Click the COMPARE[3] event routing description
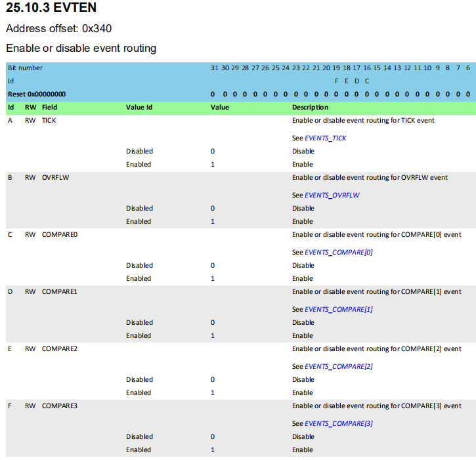 pos(376,406)
